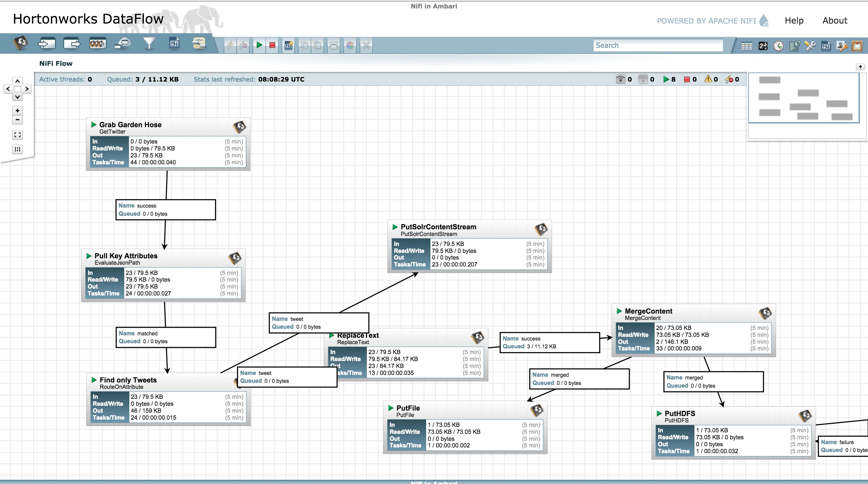Click the Input Port toolbar icon
This screenshot has width=868, height=484.
click(x=47, y=44)
